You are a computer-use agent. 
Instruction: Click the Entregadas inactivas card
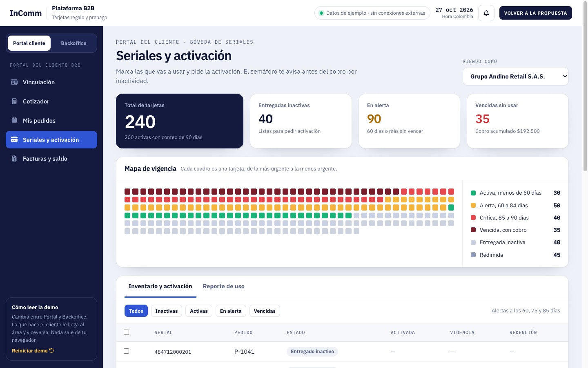tap(301, 121)
